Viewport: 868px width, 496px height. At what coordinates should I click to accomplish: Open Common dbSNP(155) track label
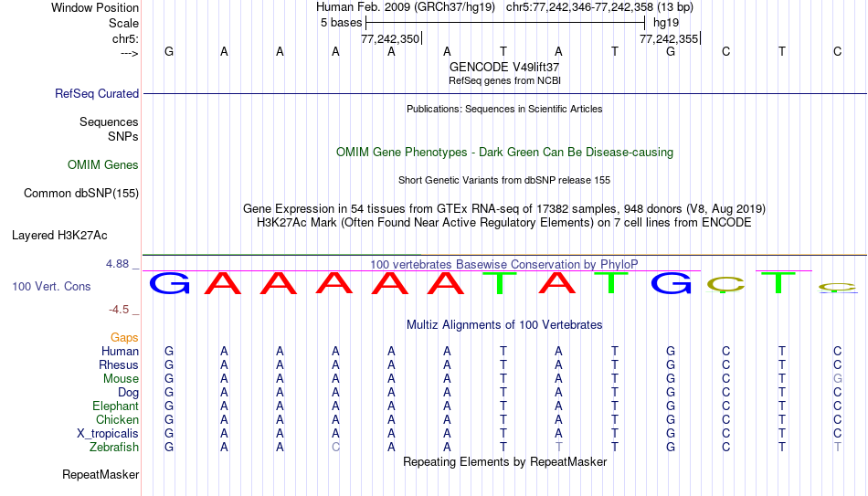(80, 194)
